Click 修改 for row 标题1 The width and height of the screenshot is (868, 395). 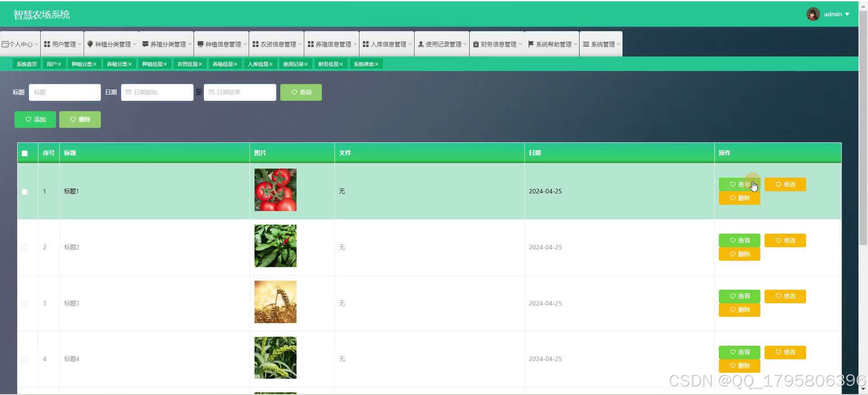click(785, 184)
